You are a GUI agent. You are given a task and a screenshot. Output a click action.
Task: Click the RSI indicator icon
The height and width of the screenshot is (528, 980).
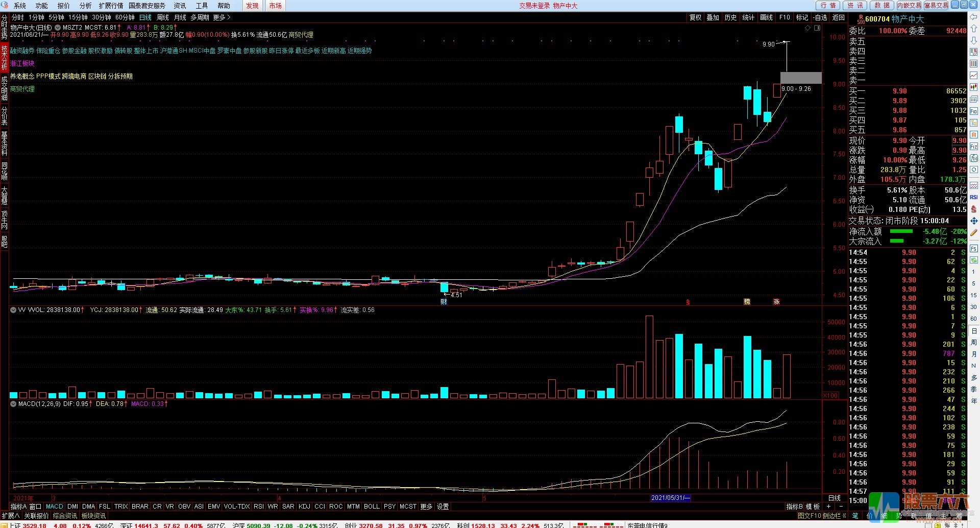click(x=973, y=197)
